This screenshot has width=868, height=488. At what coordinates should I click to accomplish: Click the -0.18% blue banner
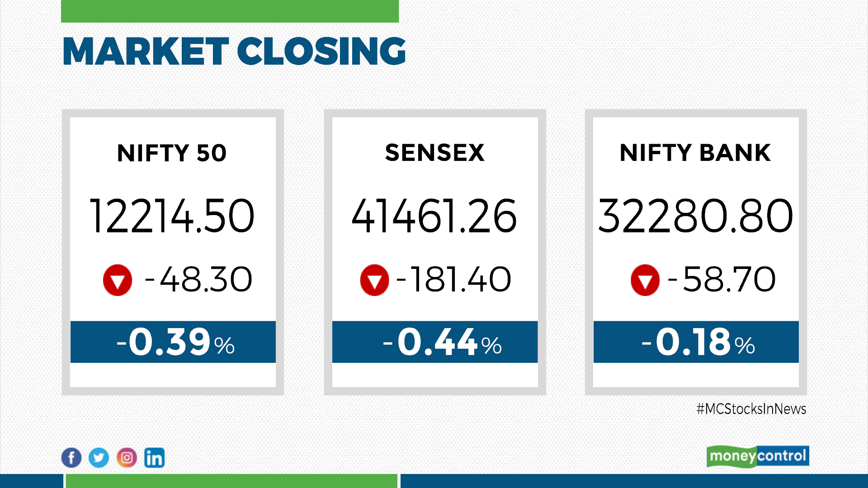(x=696, y=342)
